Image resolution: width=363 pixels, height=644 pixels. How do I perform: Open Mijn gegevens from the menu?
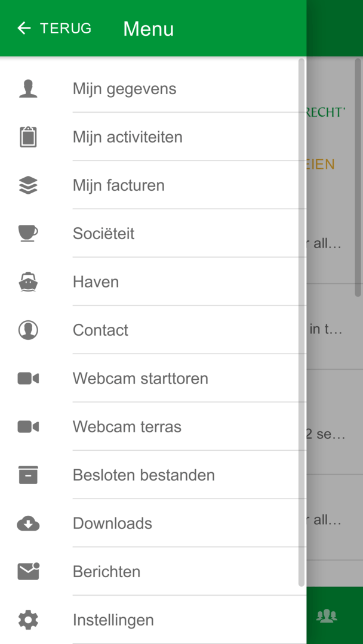125,88
